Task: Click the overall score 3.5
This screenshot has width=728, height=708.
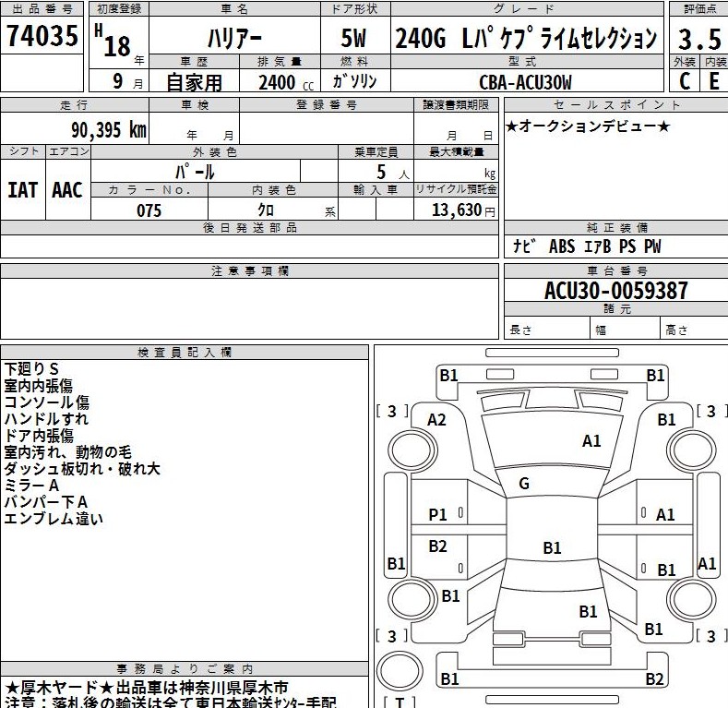Action: (x=699, y=40)
